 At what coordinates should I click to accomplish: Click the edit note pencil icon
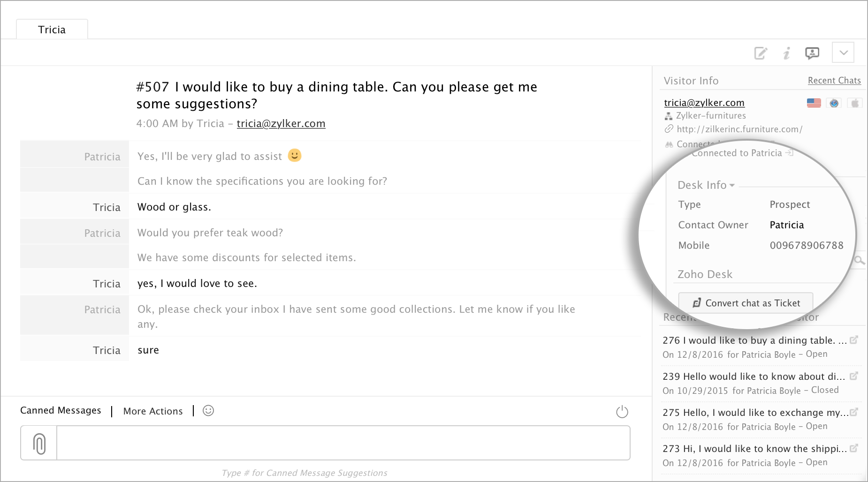click(761, 53)
